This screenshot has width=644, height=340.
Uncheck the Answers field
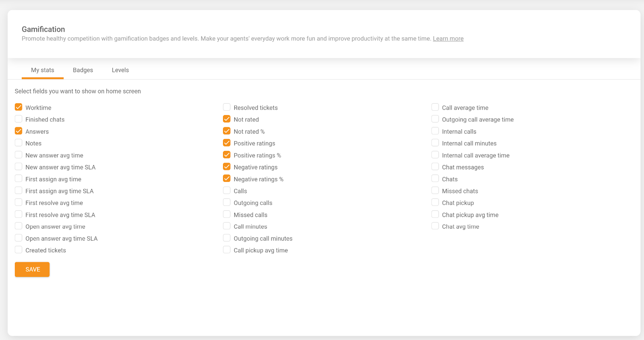coord(19,131)
